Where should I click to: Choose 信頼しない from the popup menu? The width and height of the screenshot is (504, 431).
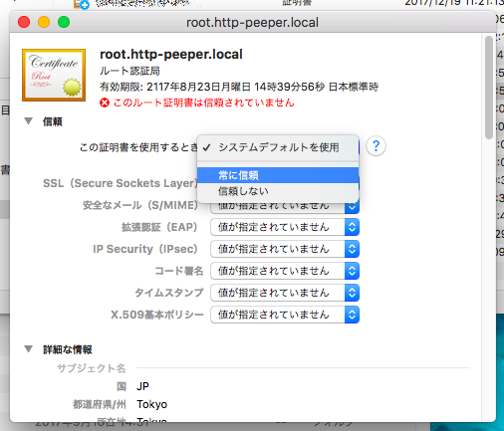[278, 191]
